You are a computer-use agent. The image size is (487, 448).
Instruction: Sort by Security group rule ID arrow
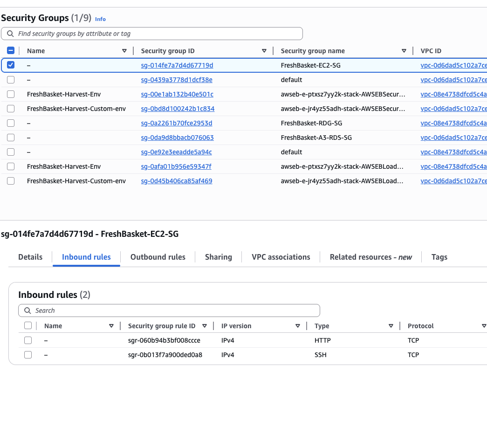pyautogui.click(x=205, y=326)
